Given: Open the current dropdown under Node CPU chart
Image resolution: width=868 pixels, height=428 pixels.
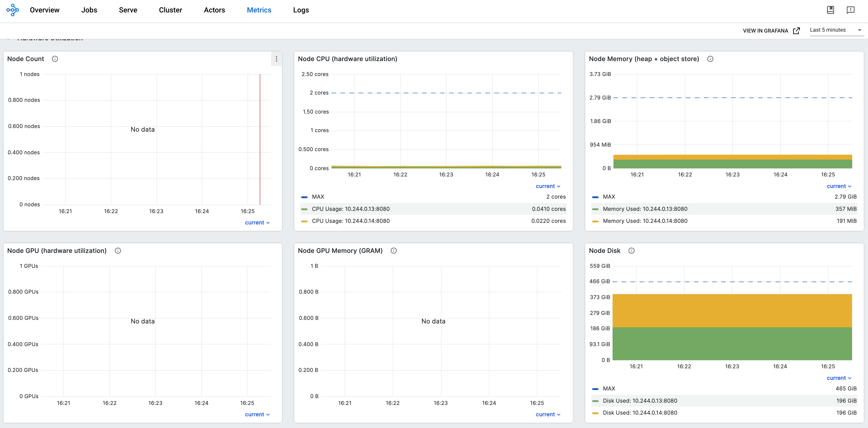Looking at the screenshot, I should pyautogui.click(x=548, y=186).
